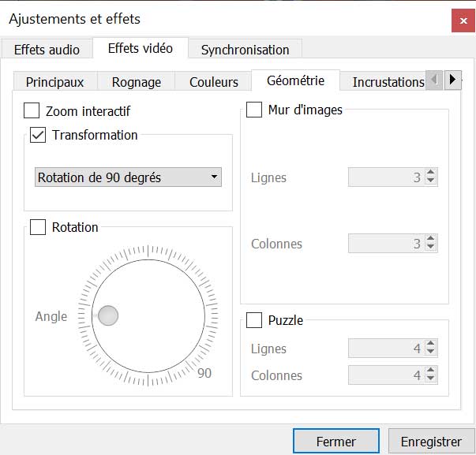Go to the Rognage sub-tab
This screenshot has width=476, height=455.
tap(137, 82)
